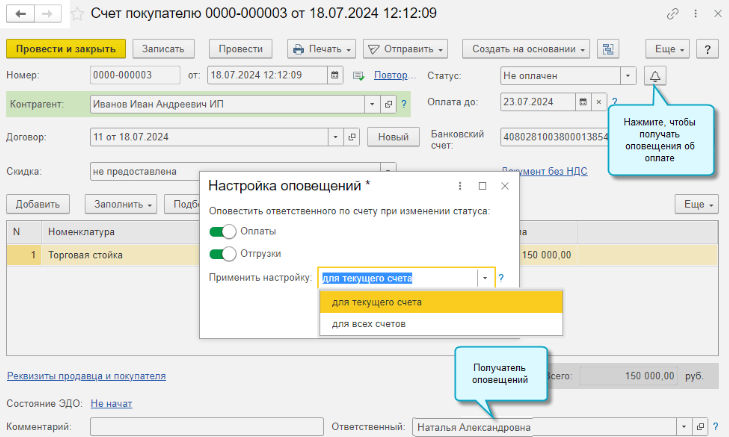
Task: Click icon button next to 'Создать на основании'
Action: [x=606, y=49]
